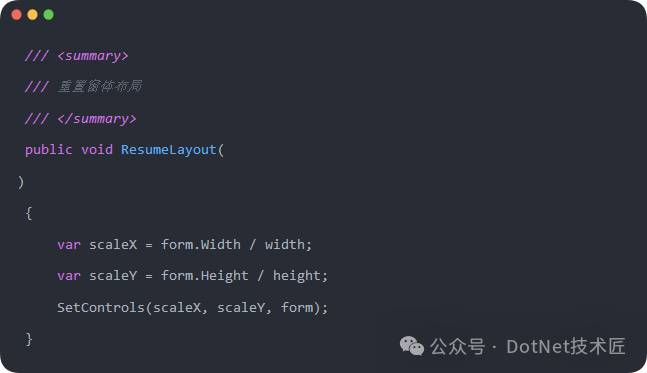Click the closing </summary> comment tag
647x373 pixels.
tap(97, 119)
